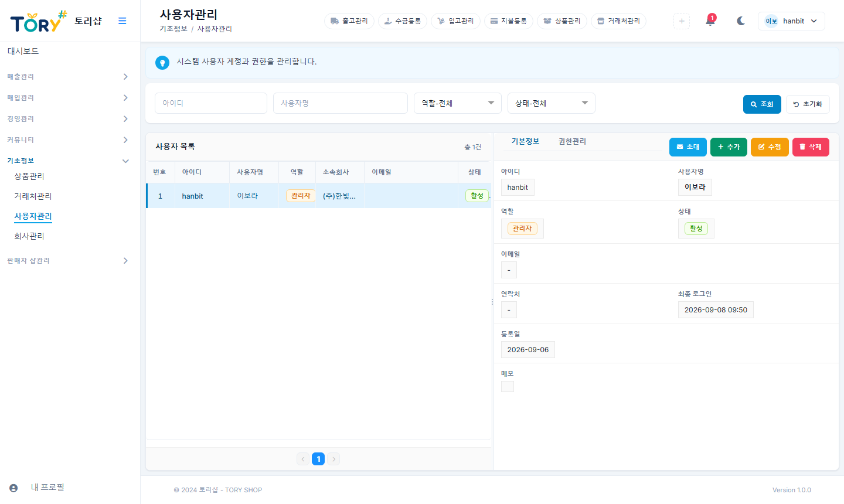Screen dimensions: 844x504
Task: Focus the 사용자명 search input field
Action: point(341,103)
